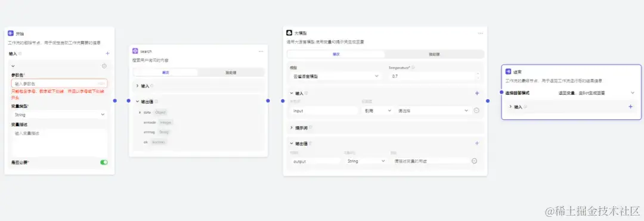This screenshot has height=221, width=644.
Task: Click the plus icon in Start node input
Action: (107, 53)
